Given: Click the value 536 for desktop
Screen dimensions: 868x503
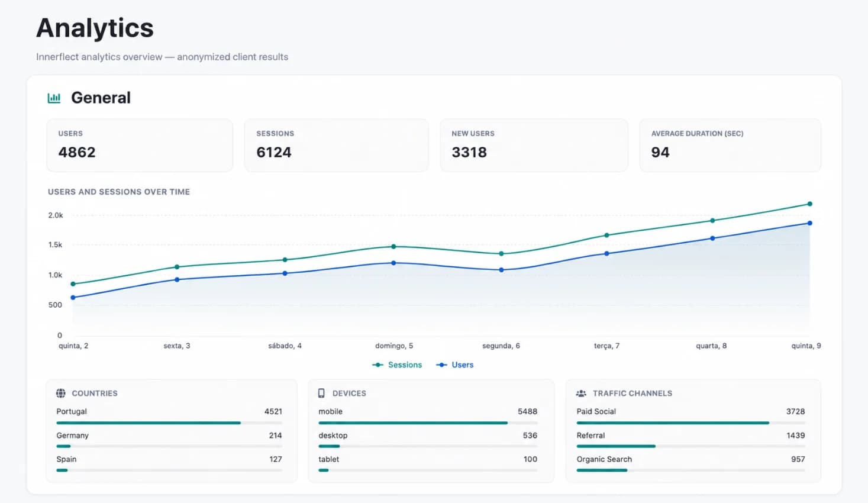Looking at the screenshot, I should [530, 435].
